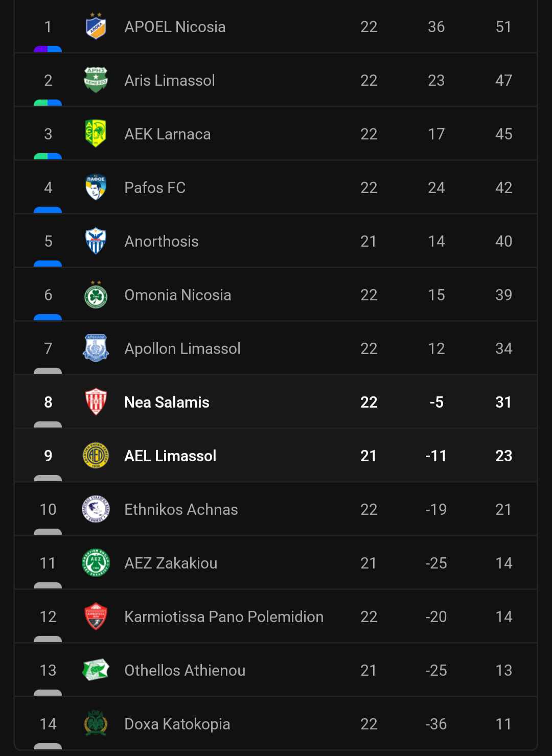This screenshot has height=756, width=552.
Task: Tap the AEZ Zakakiou green logo
Action: tap(96, 563)
